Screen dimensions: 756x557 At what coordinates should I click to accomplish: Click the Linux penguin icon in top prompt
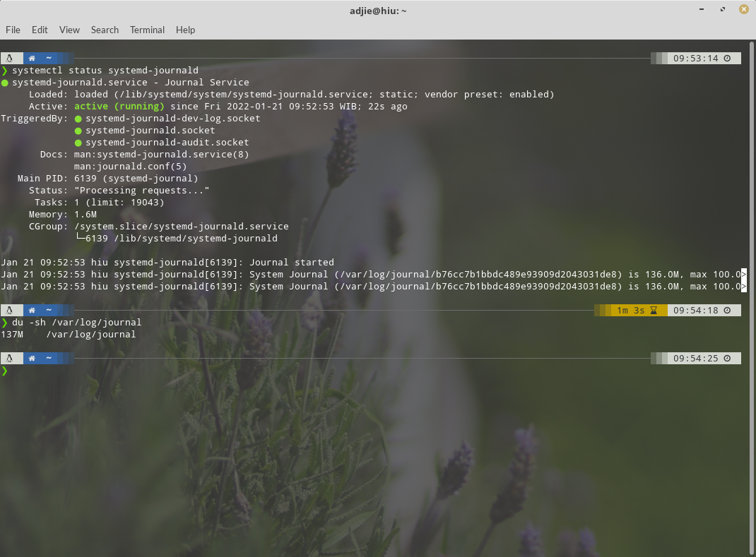pos(9,59)
